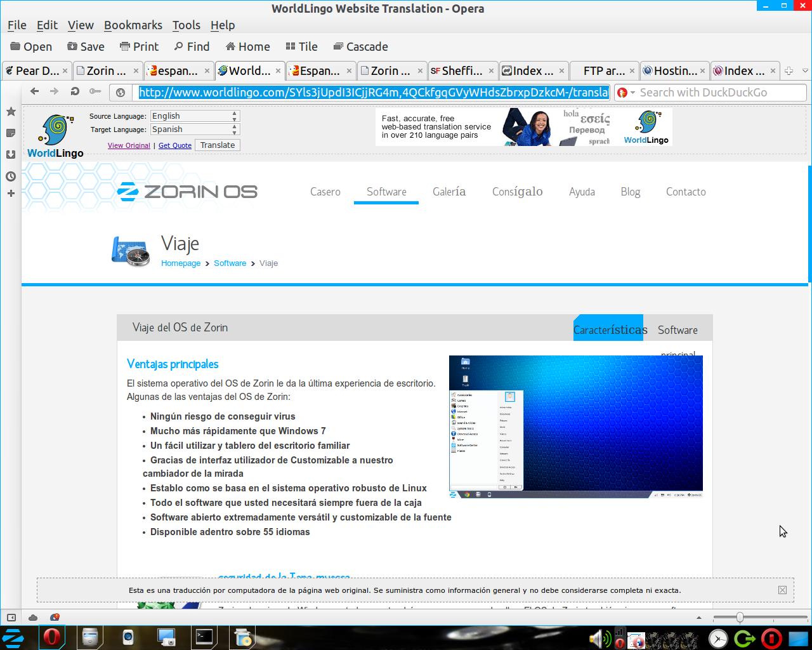Click the reload page icon
Screen dimensions: 812x650
point(75,92)
